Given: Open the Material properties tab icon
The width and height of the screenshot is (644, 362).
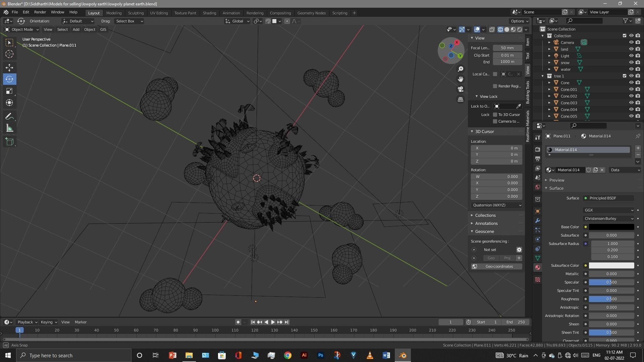Looking at the screenshot, I should (x=538, y=267).
